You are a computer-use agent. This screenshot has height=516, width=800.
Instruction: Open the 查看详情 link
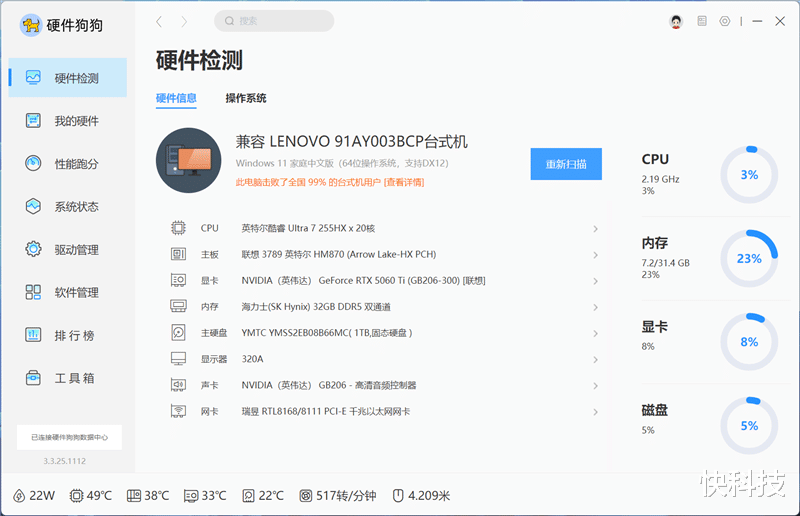[x=404, y=182]
